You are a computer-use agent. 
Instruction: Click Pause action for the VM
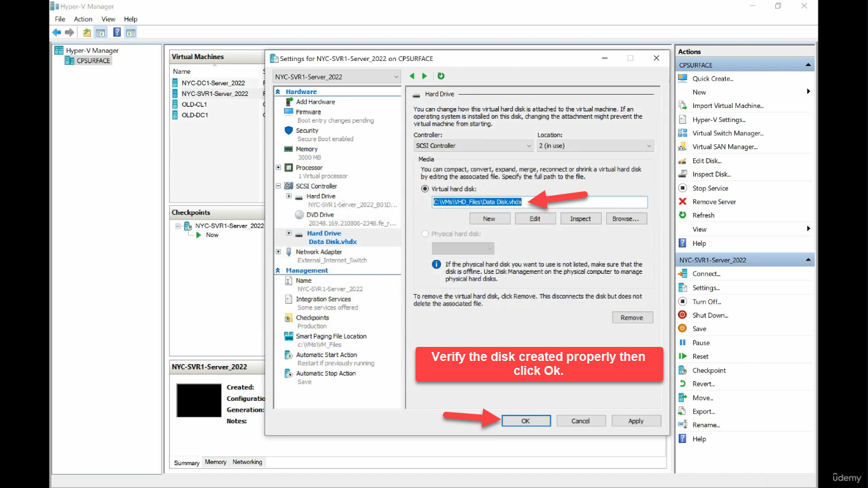tap(701, 342)
